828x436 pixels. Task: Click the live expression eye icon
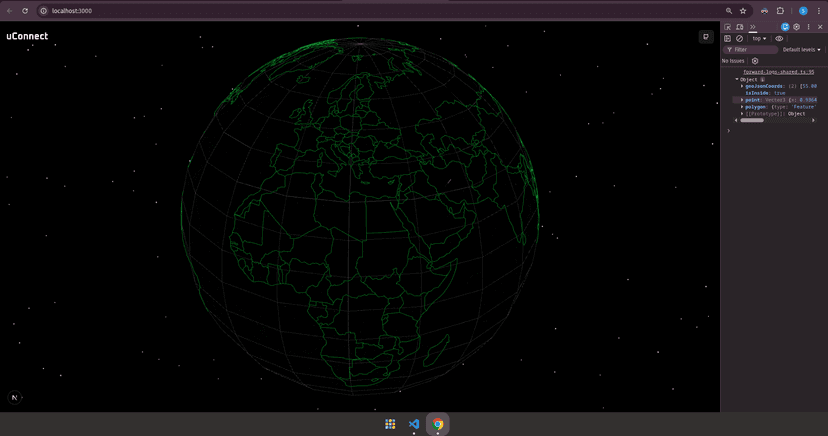[x=779, y=38]
